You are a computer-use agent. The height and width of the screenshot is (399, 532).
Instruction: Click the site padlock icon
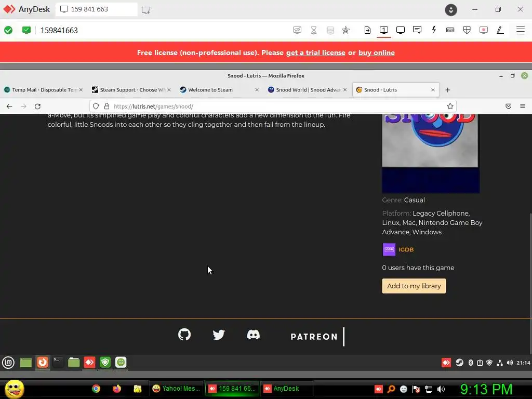point(107,106)
